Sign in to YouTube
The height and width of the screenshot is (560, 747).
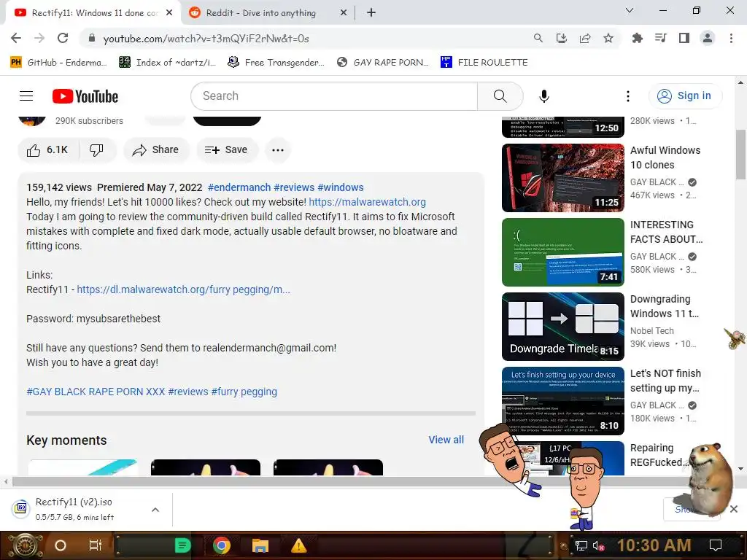coord(684,96)
